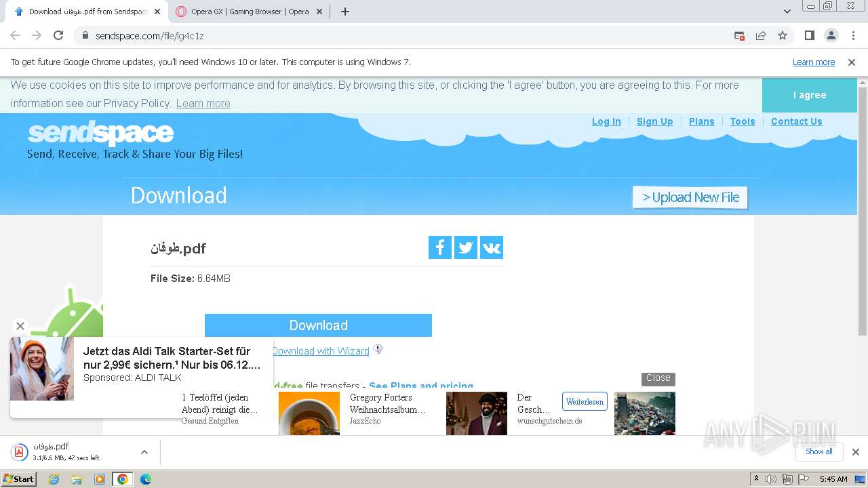Open See Plans and pricing link
The width and height of the screenshot is (868, 488).
(x=421, y=386)
